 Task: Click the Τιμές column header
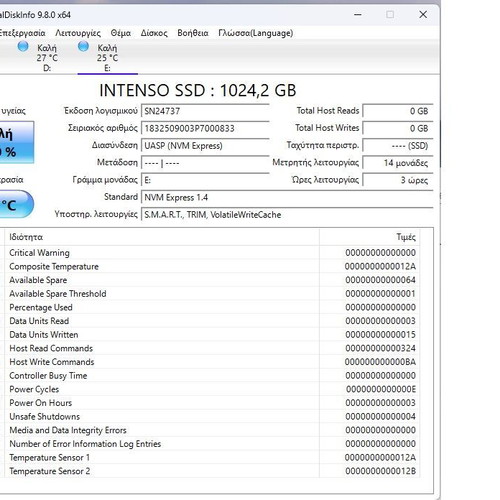pos(370,237)
